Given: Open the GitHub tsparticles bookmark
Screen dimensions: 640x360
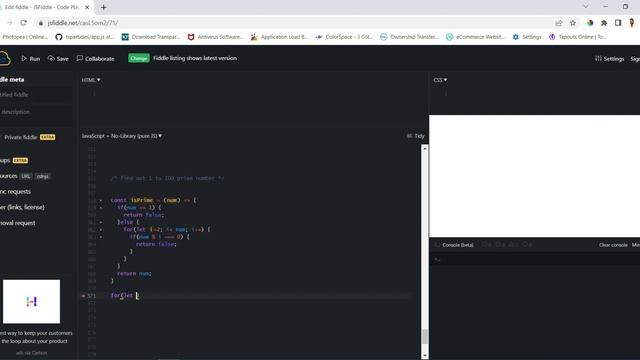Looking at the screenshot, I should click(85, 37).
